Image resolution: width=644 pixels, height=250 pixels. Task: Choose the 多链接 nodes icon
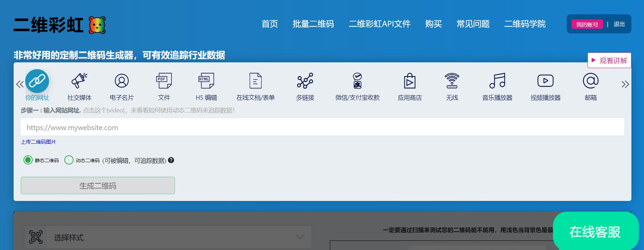(x=305, y=81)
